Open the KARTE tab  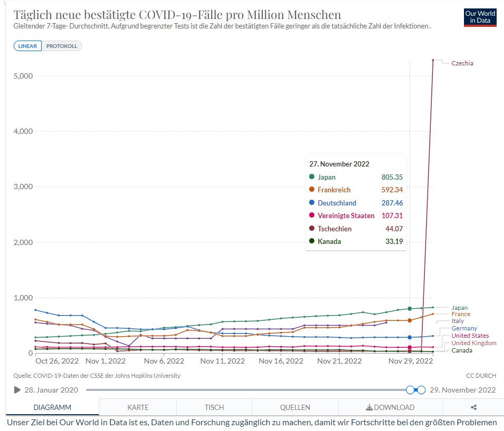138,407
